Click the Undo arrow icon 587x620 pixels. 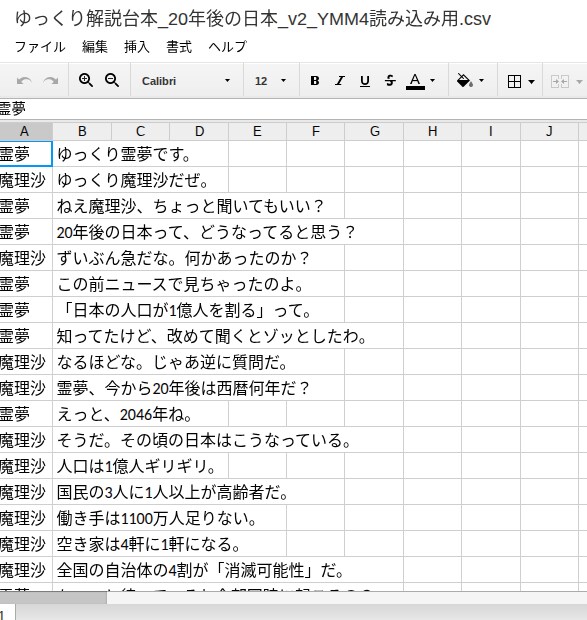(24, 81)
